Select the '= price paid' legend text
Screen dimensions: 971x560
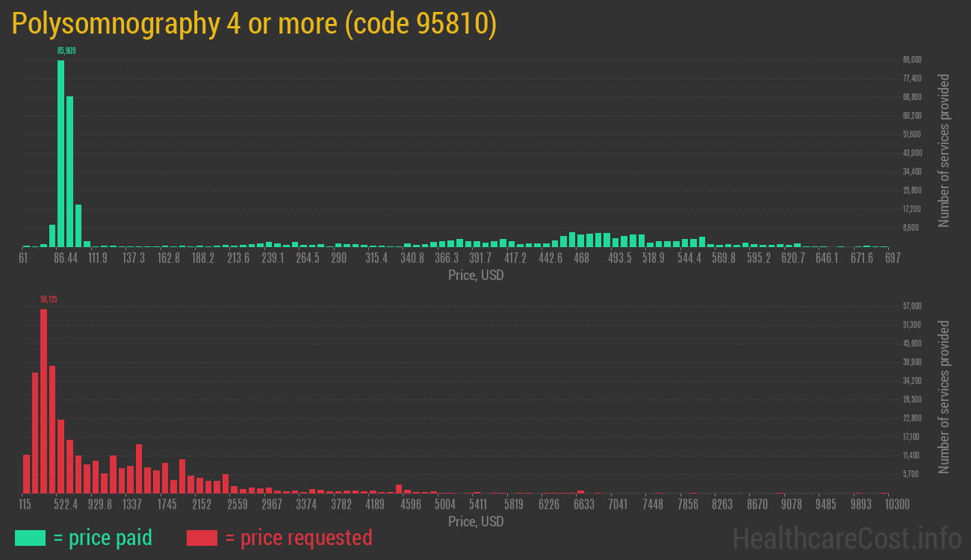pos(103,538)
